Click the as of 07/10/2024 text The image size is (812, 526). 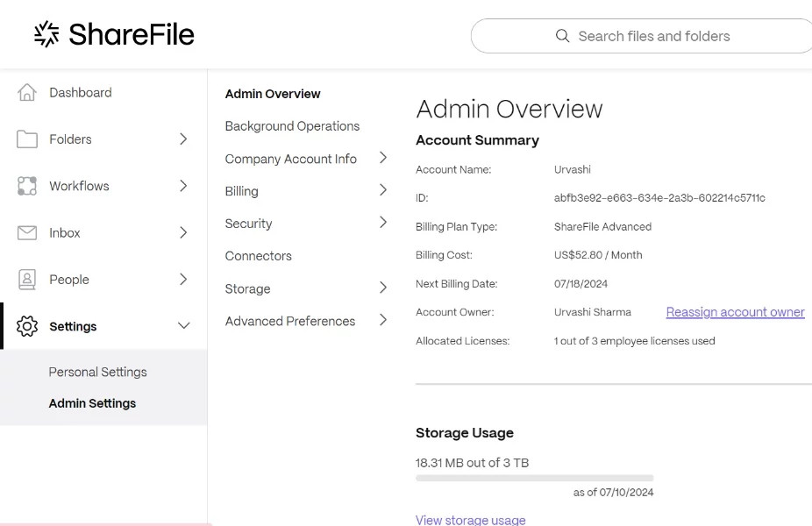613,493
